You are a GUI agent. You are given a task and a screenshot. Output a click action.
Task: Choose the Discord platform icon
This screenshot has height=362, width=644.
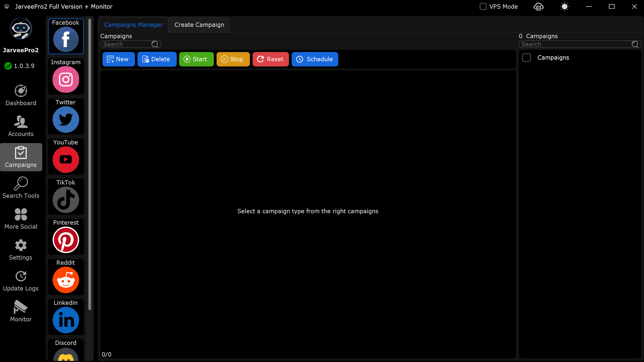point(66,350)
